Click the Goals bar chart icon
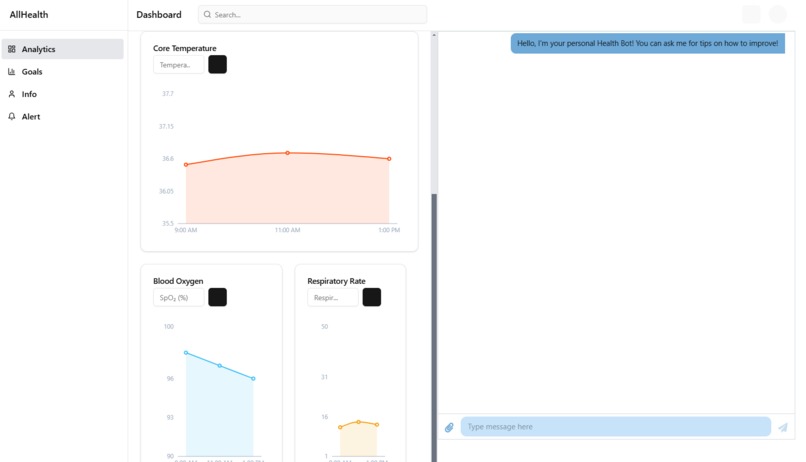 coord(12,72)
